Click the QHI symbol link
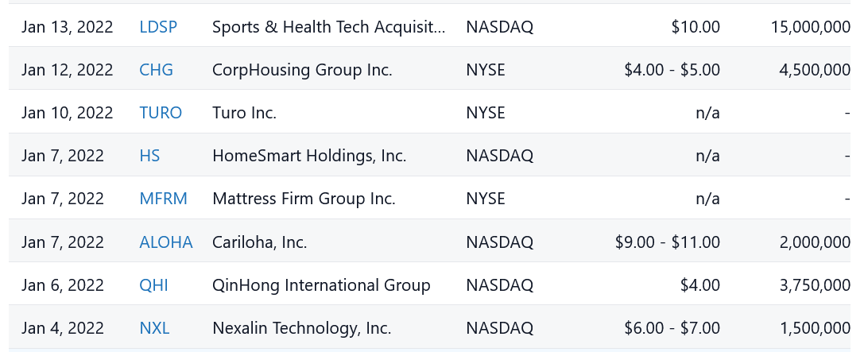 pyautogui.click(x=153, y=285)
